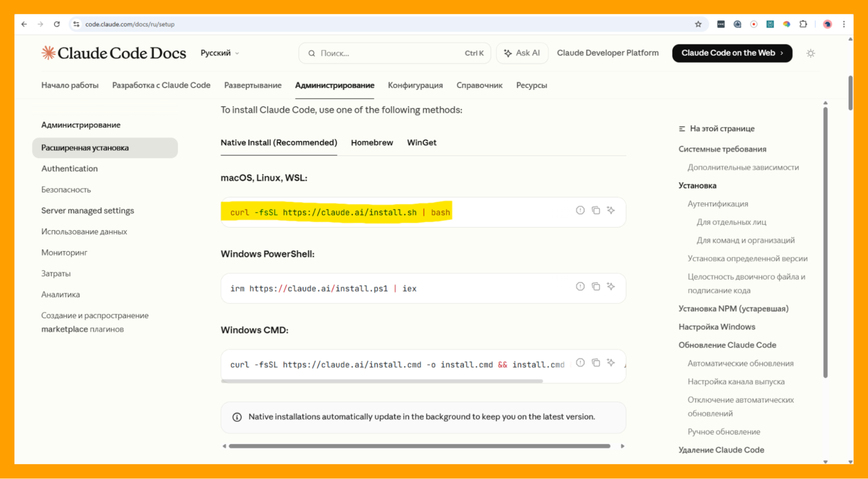This screenshot has height=479, width=868.
Task: Ask AI about Windows CMD command
Action: point(611,363)
